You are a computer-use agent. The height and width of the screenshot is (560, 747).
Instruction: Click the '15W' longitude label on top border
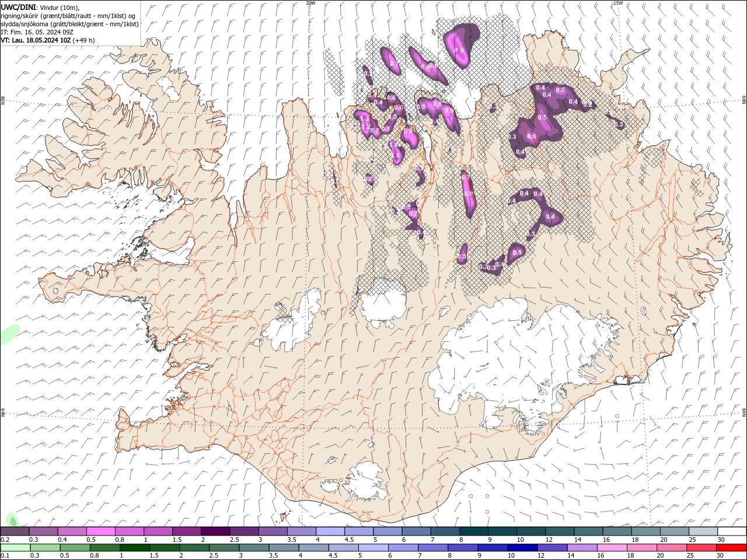618,3
